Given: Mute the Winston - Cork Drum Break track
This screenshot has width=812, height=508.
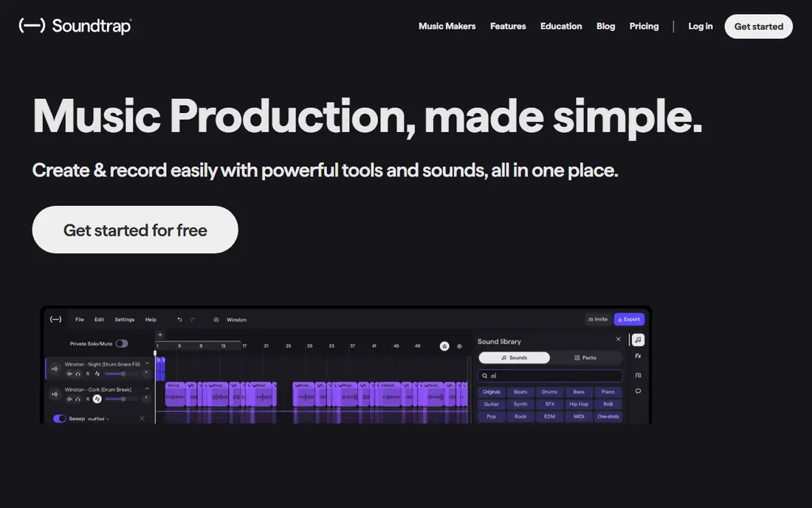Looking at the screenshot, I should [x=69, y=399].
